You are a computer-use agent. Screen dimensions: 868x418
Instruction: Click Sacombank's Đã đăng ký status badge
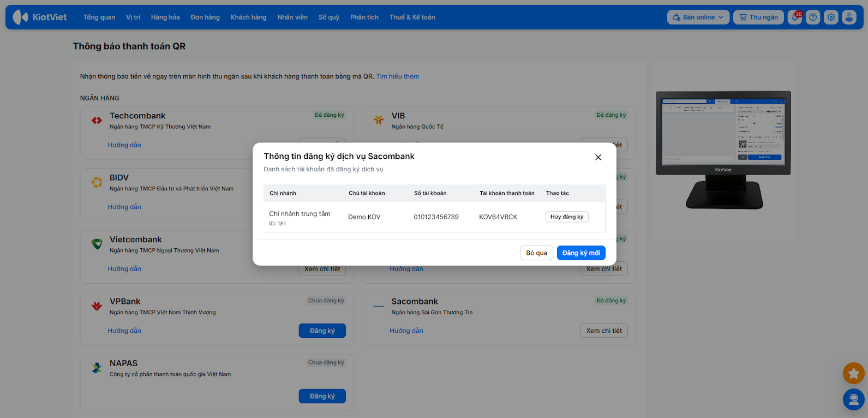point(612,301)
